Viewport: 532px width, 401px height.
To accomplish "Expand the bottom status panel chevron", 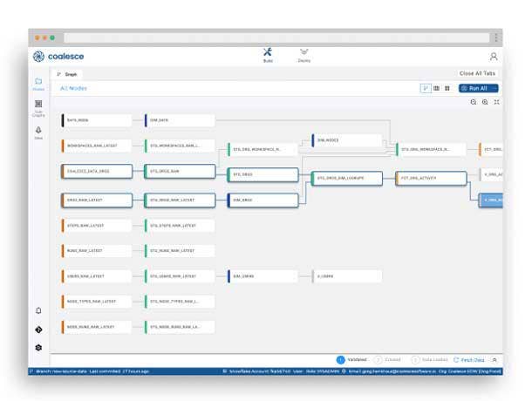I will [494, 359].
